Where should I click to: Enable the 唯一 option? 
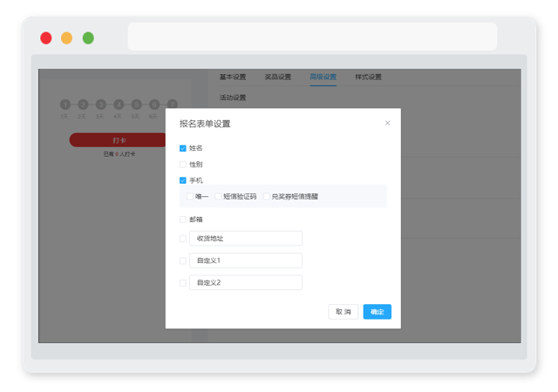(x=190, y=196)
